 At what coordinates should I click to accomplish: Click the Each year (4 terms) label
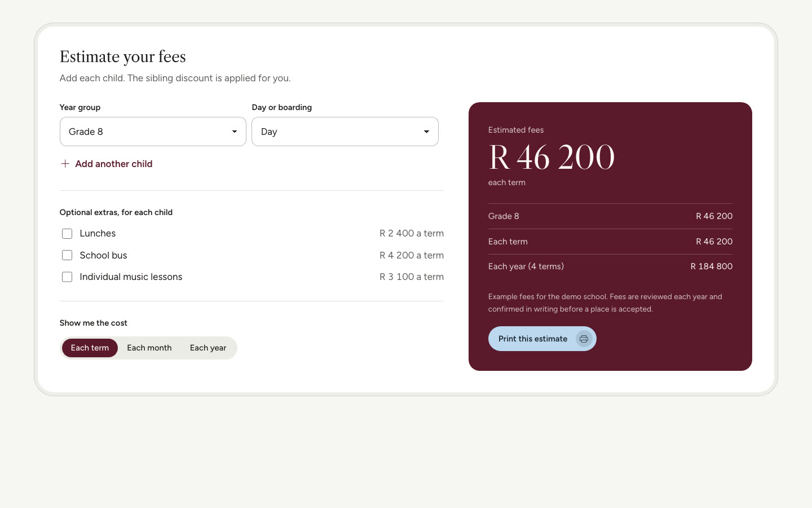(x=526, y=266)
